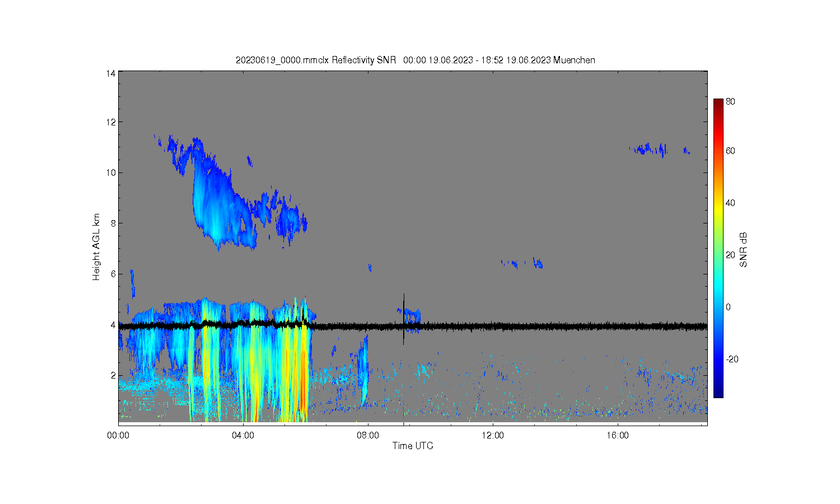Click the colorbar value '80'
840x504 pixels.
730,102
